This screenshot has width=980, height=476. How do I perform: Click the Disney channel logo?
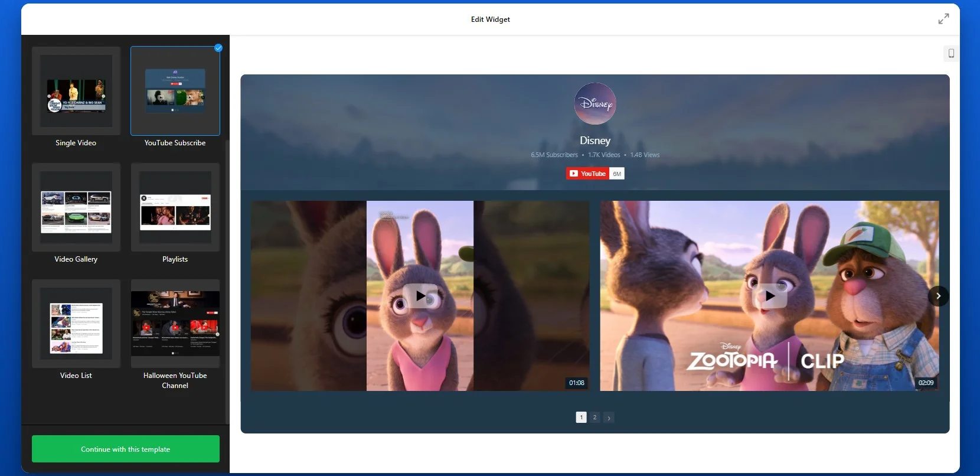coord(595,104)
